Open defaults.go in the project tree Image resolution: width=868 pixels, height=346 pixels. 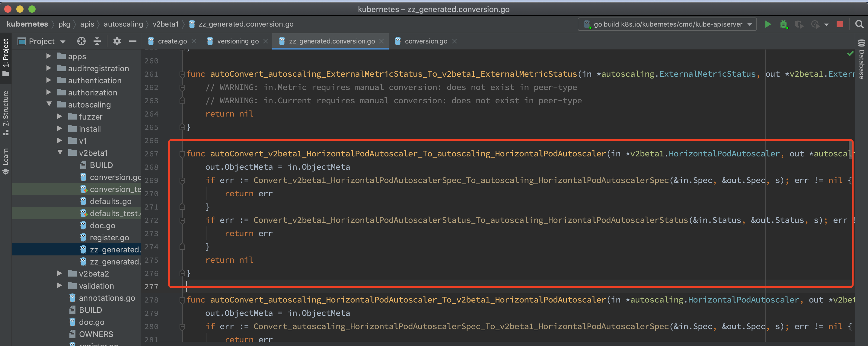pos(110,201)
